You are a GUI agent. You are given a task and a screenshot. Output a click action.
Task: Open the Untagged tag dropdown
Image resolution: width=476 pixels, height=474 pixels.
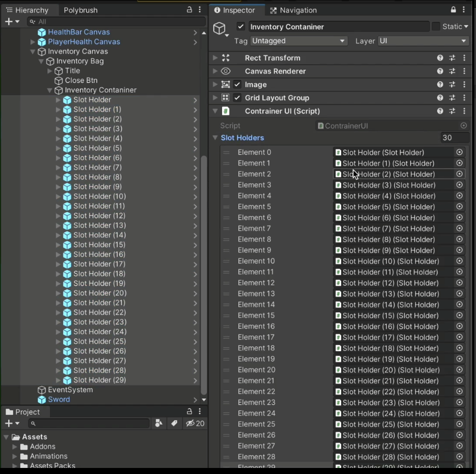coord(299,41)
